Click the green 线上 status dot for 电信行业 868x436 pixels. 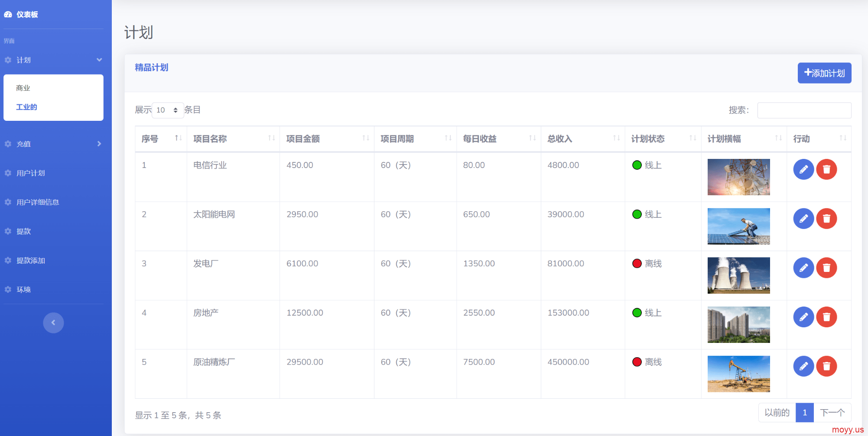637,165
